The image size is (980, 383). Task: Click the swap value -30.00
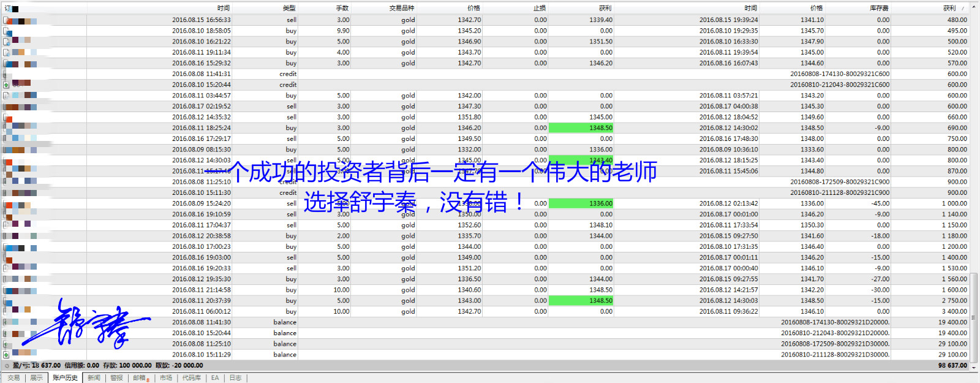(x=881, y=290)
